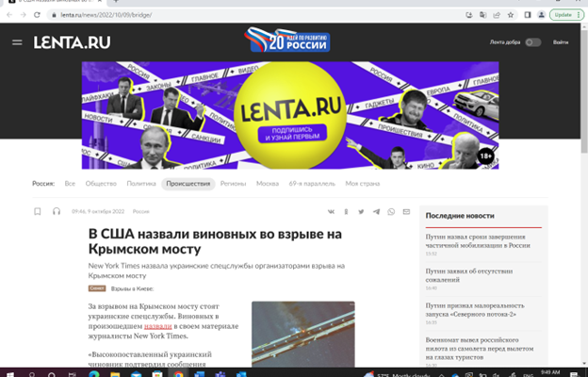The height and width of the screenshot is (377, 588).
Task: Click the page vertical scrollbar thumb
Action: [x=584, y=90]
